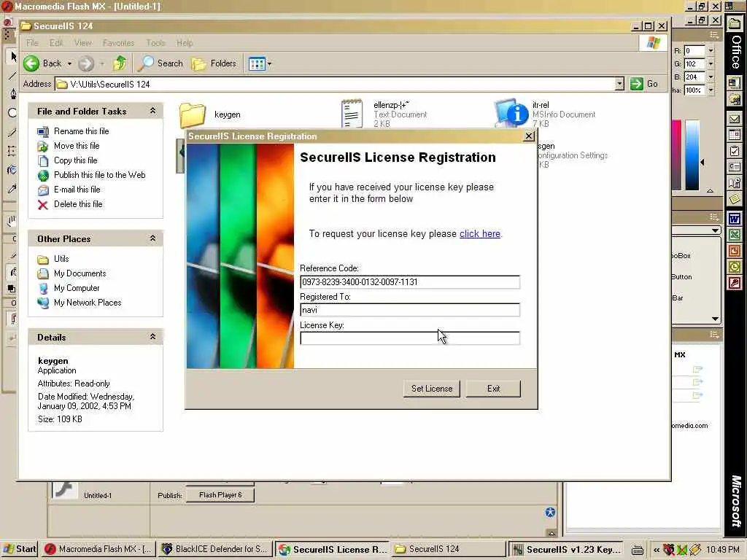Select the Free Transform tool in Flash
This screenshot has width=747, height=560.
[x=12, y=151]
